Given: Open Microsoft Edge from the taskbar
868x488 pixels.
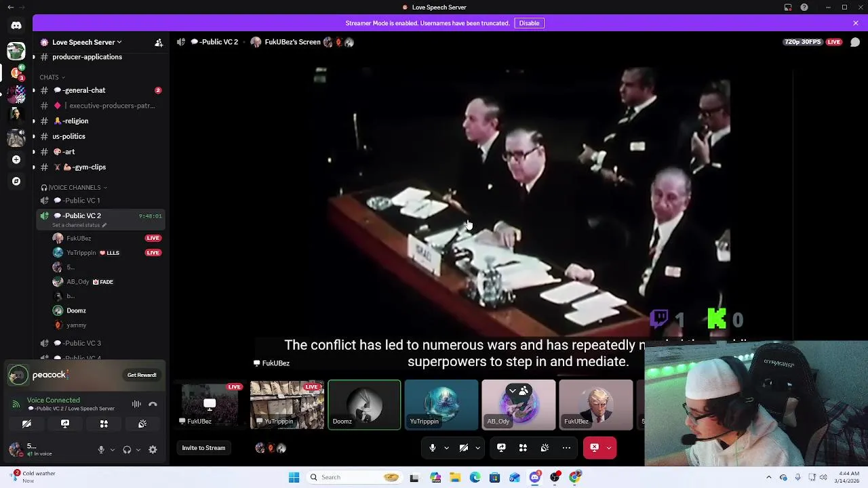Looking at the screenshot, I should 475,477.
